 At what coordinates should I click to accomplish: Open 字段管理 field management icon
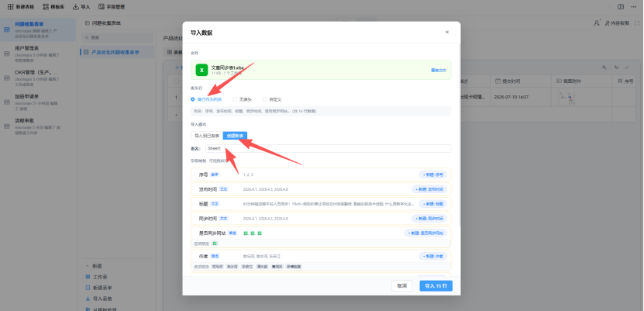(101, 6)
